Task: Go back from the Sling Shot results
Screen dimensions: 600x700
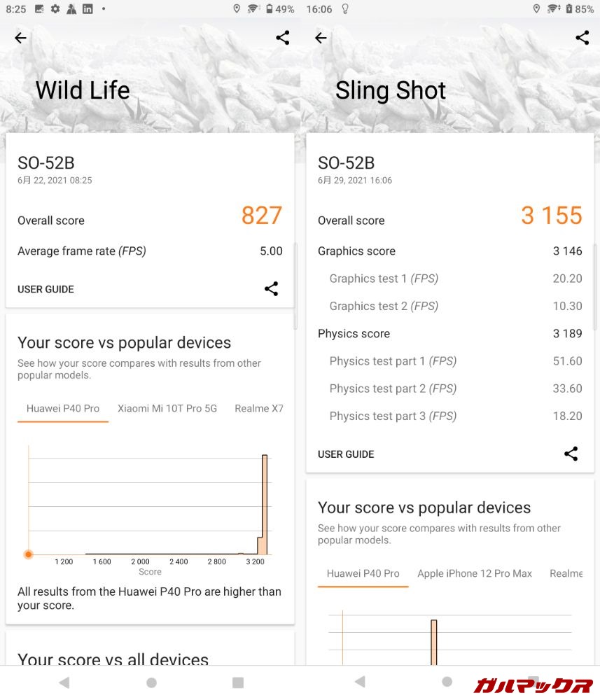Action: tap(321, 38)
